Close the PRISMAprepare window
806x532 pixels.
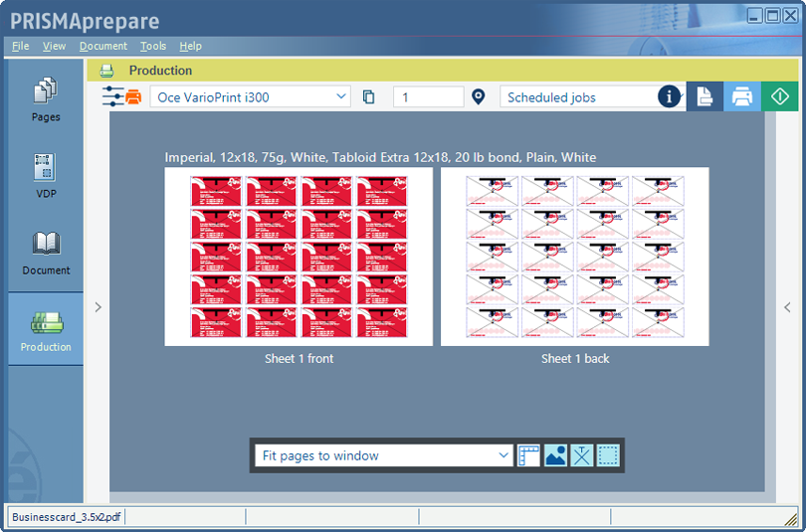click(x=790, y=16)
